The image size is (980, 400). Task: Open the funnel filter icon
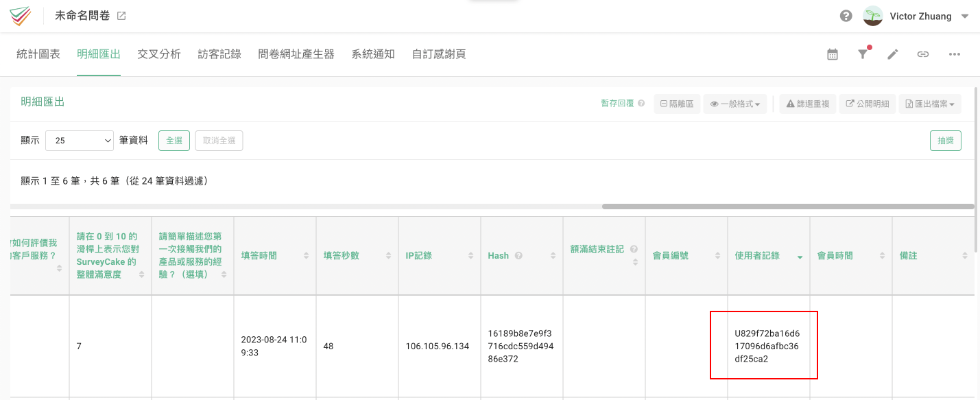click(x=863, y=54)
